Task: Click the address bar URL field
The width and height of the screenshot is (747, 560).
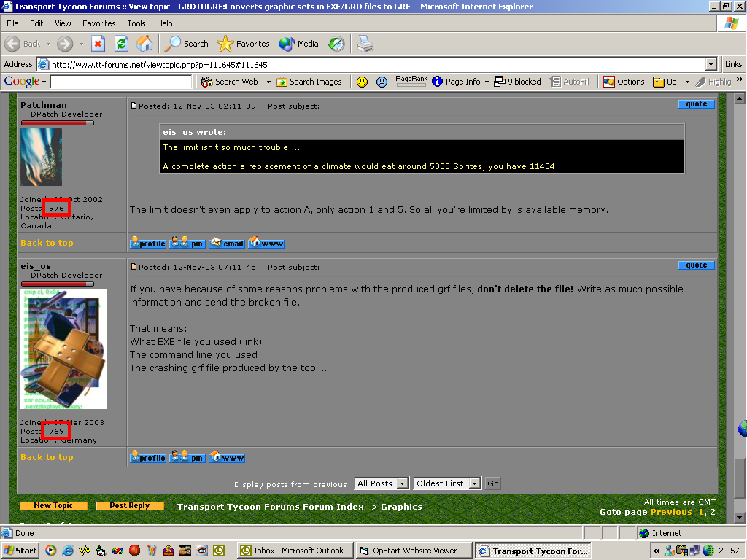Action: (x=371, y=64)
